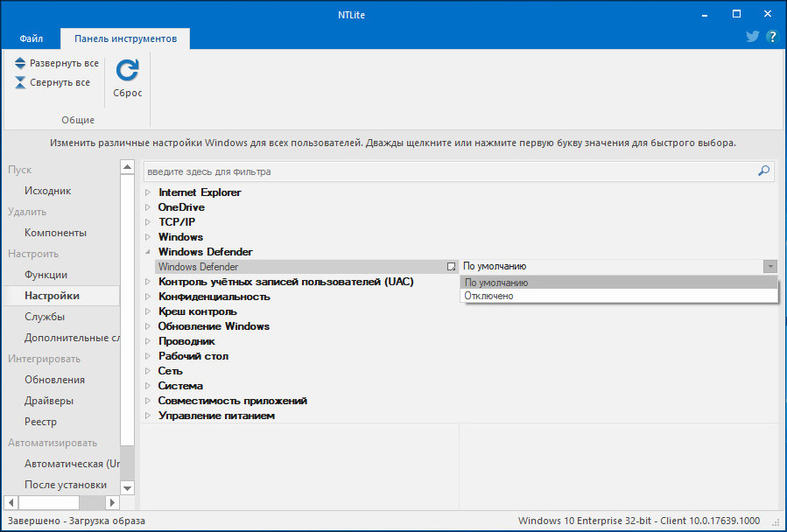Expand the Сеть group
The width and height of the screenshot is (787, 532).
click(x=148, y=371)
